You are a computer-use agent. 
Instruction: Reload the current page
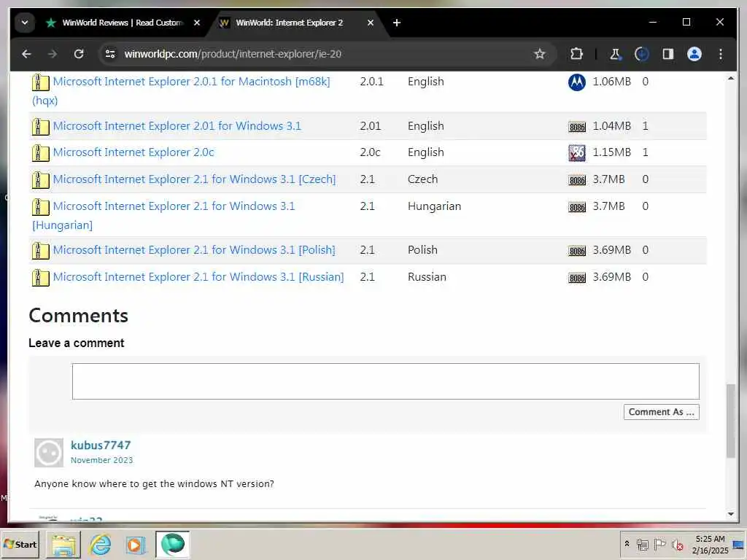coord(79,54)
